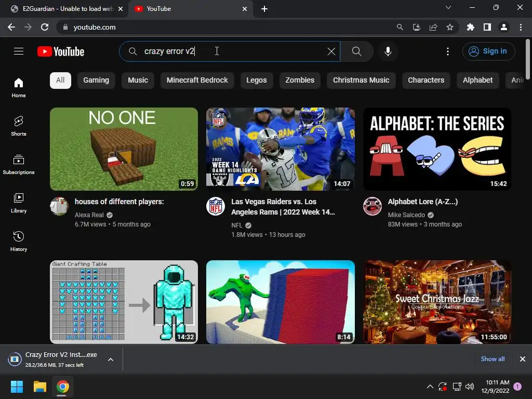The image size is (532, 399).
Task: View site information lock icon
Action: pos(65,27)
